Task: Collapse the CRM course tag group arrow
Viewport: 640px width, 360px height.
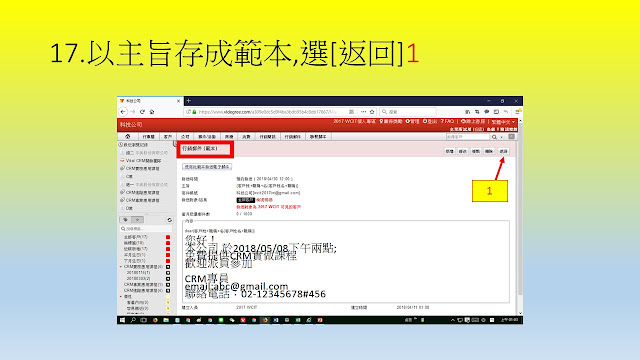Action: 121,267
